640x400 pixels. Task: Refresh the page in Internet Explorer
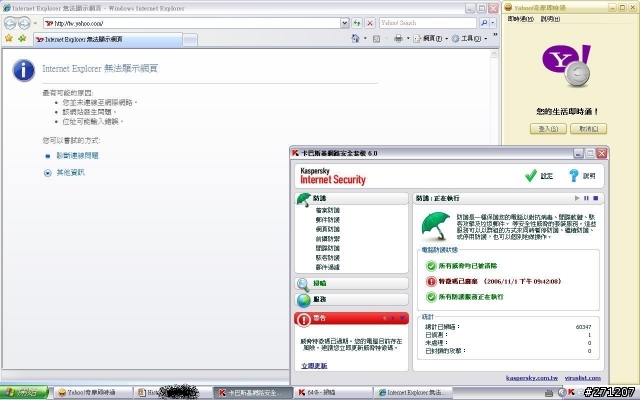357,23
